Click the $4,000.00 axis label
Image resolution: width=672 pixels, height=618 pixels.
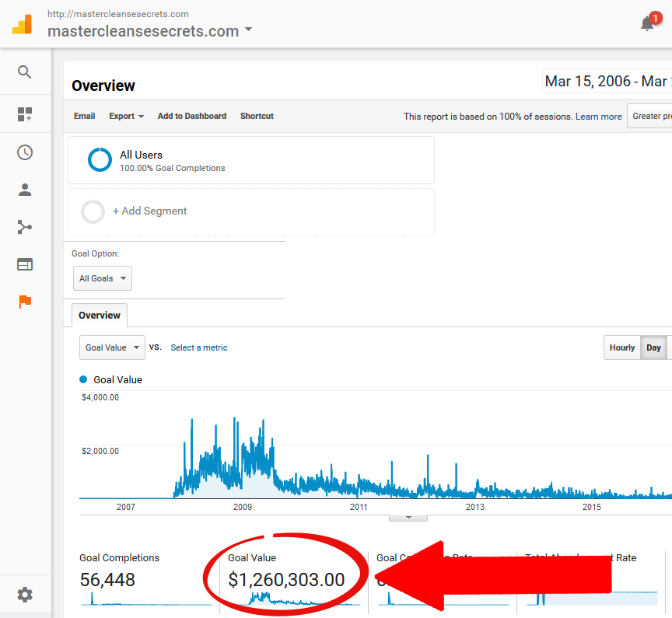(x=100, y=397)
